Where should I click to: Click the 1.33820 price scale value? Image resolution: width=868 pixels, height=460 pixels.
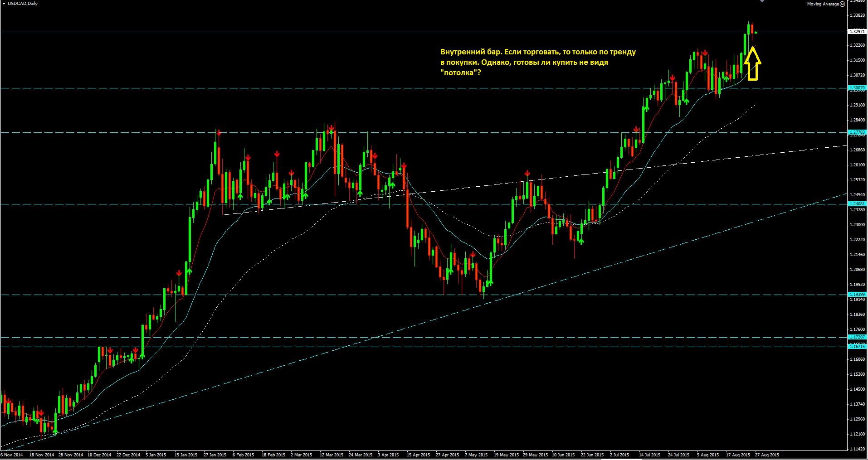[857, 15]
